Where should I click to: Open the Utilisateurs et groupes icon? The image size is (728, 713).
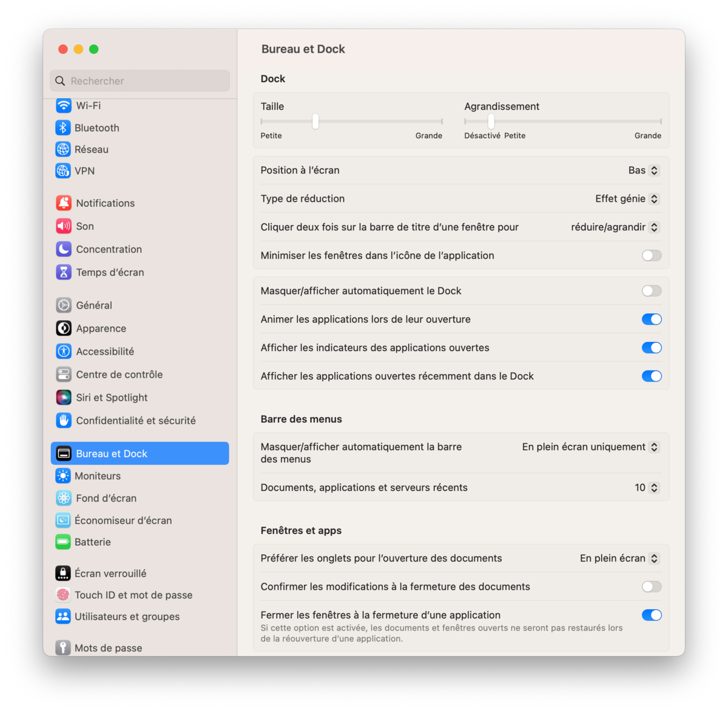[x=63, y=617]
